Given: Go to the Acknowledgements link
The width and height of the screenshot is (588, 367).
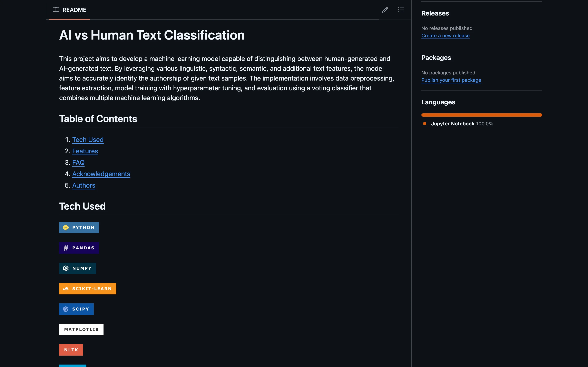Looking at the screenshot, I should (101, 174).
